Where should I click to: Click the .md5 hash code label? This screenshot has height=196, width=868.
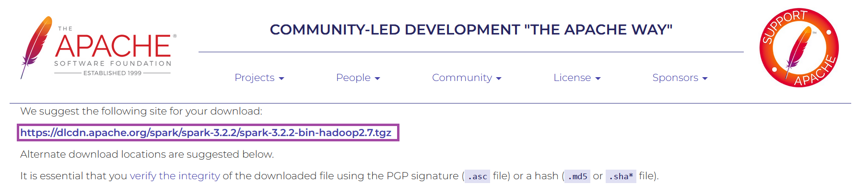click(x=577, y=176)
